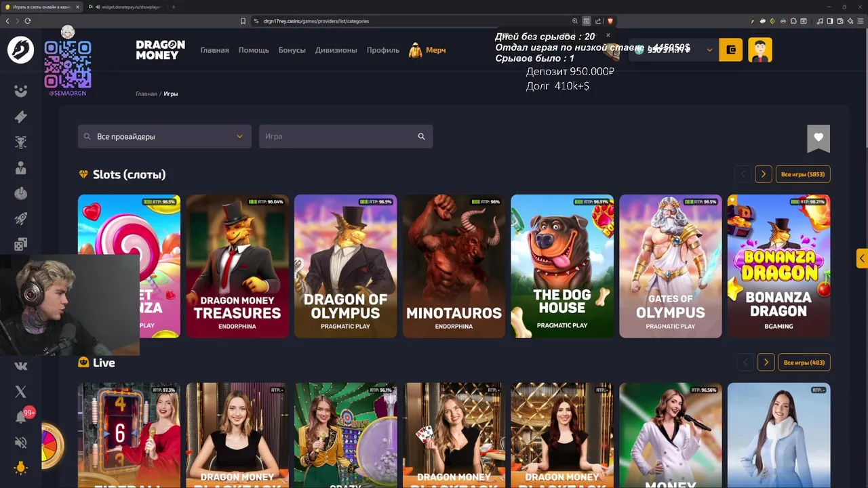This screenshot has width=868, height=488.
Task: Click the Brave shield icon
Action: [x=610, y=21]
